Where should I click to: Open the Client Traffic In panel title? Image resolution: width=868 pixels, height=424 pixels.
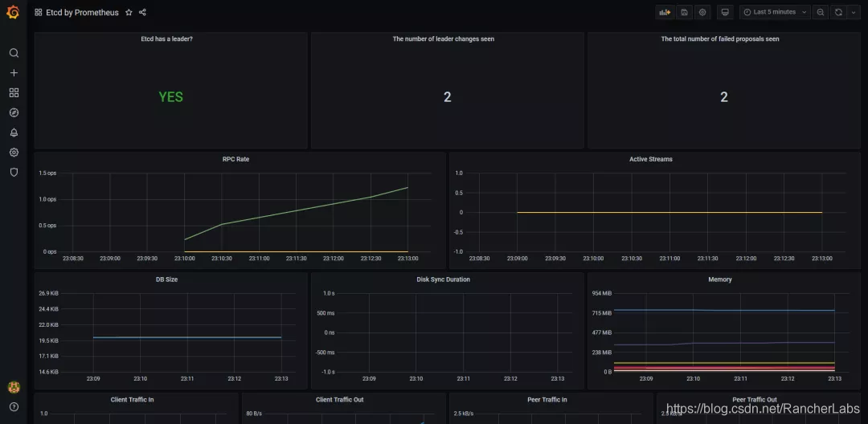pos(133,400)
